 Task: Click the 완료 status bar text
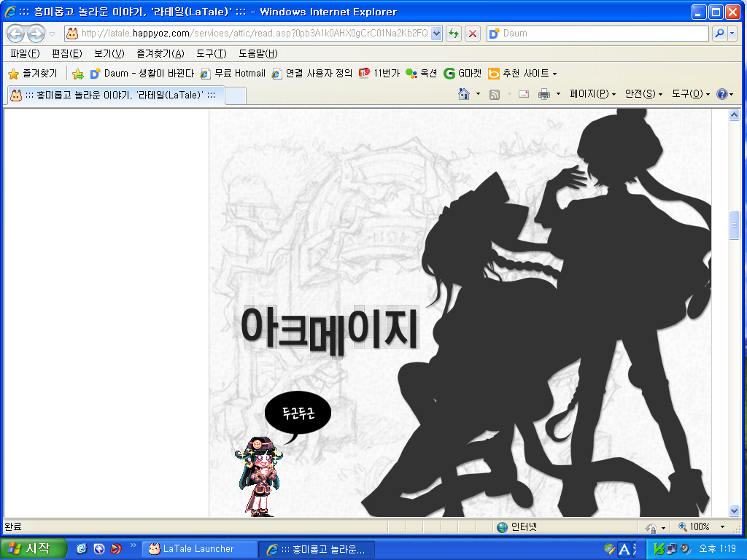click(13, 526)
